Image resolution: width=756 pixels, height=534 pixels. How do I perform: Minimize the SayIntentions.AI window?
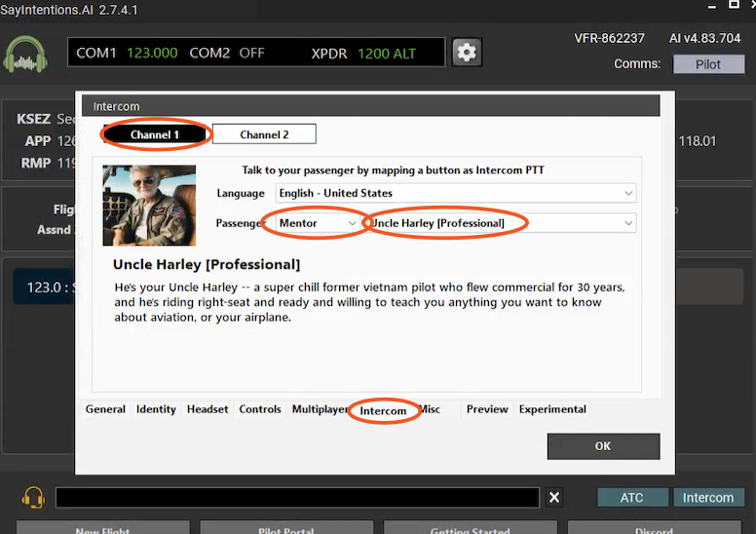[x=712, y=6]
